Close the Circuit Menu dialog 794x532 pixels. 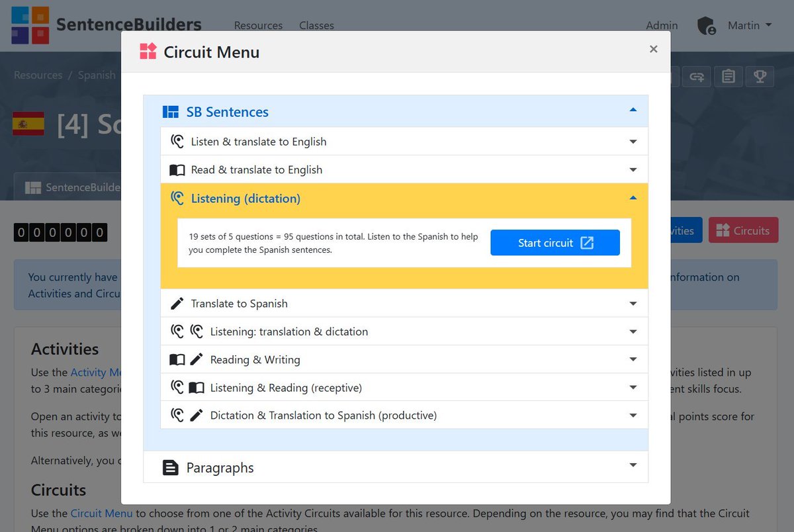pyautogui.click(x=653, y=49)
